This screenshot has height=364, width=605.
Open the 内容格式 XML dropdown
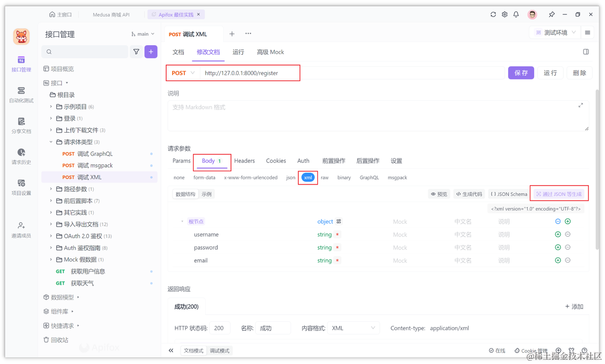(354, 328)
